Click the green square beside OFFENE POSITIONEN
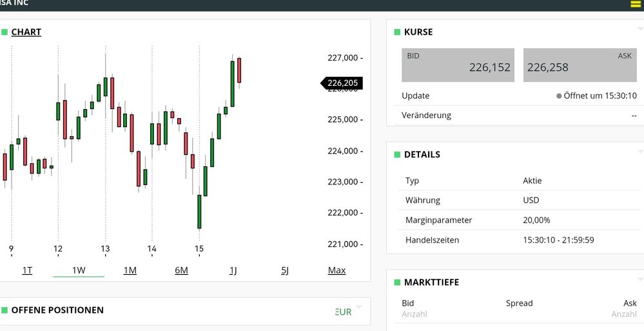Screen dimensions: 644x331 [5, 310]
